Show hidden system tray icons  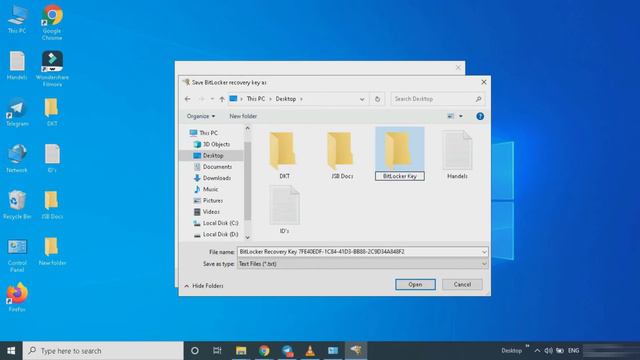pyautogui.click(x=537, y=351)
